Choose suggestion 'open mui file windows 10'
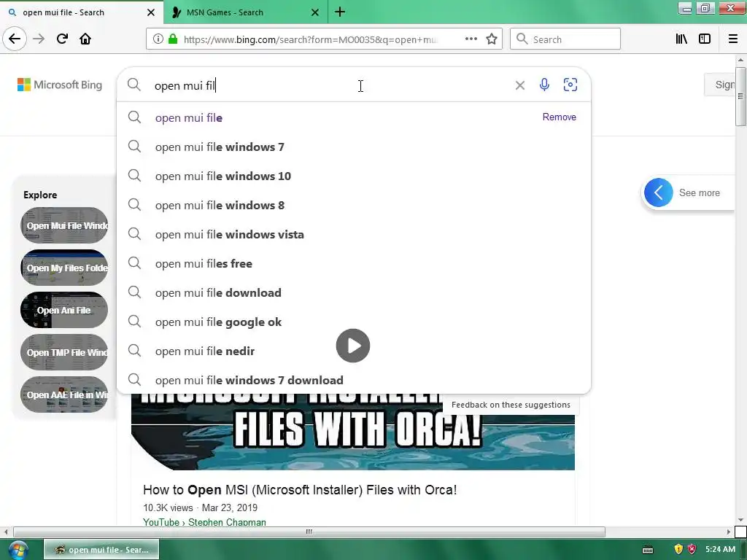The height and width of the screenshot is (560, 747). (x=354, y=176)
